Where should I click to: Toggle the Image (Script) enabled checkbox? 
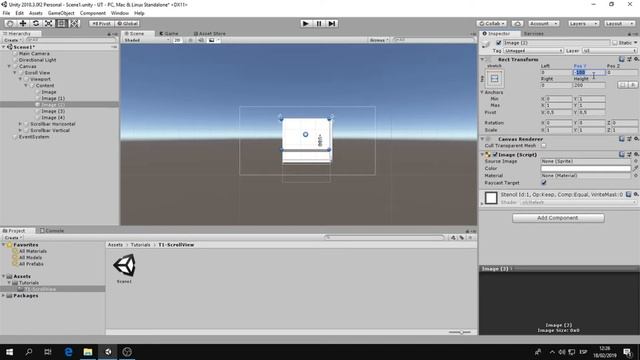(x=495, y=155)
